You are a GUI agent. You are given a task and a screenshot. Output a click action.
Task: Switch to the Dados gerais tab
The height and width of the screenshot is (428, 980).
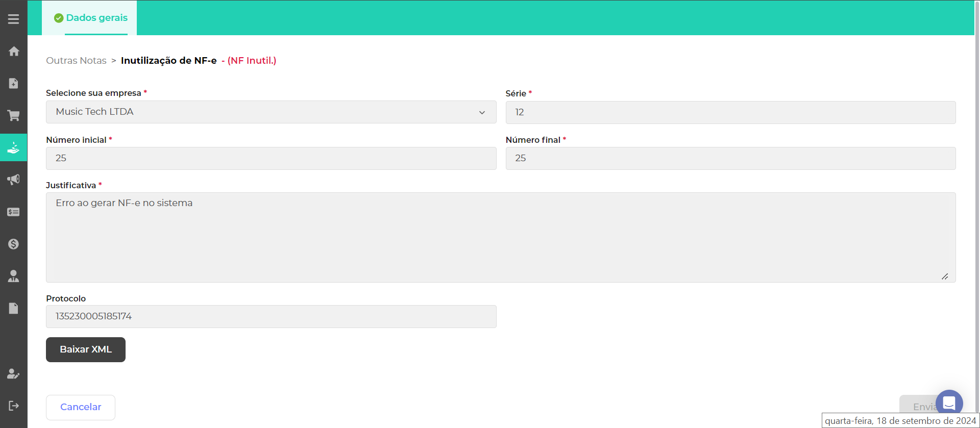(x=91, y=18)
